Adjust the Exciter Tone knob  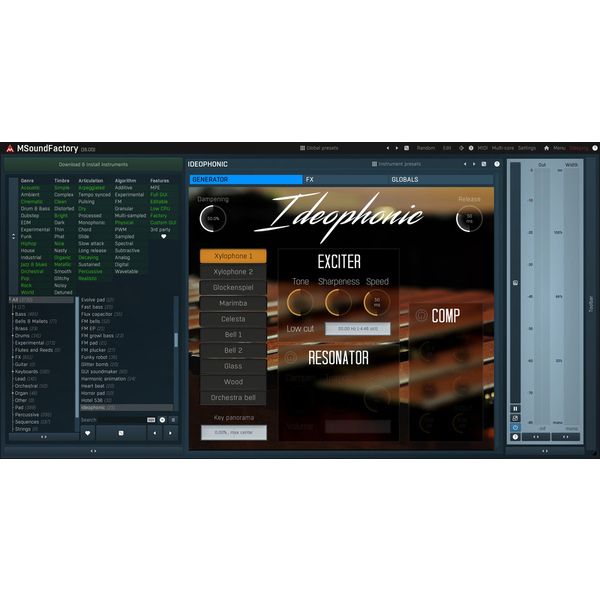click(x=300, y=302)
